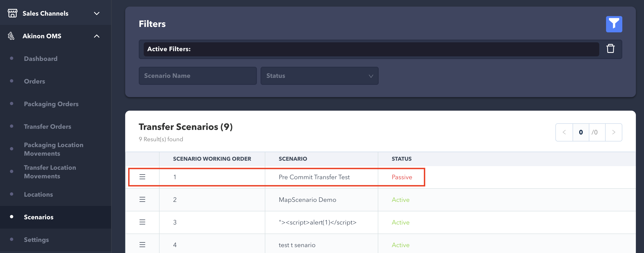Go to previous page of Transfer Scenarios
The height and width of the screenshot is (253, 644).
click(x=564, y=132)
